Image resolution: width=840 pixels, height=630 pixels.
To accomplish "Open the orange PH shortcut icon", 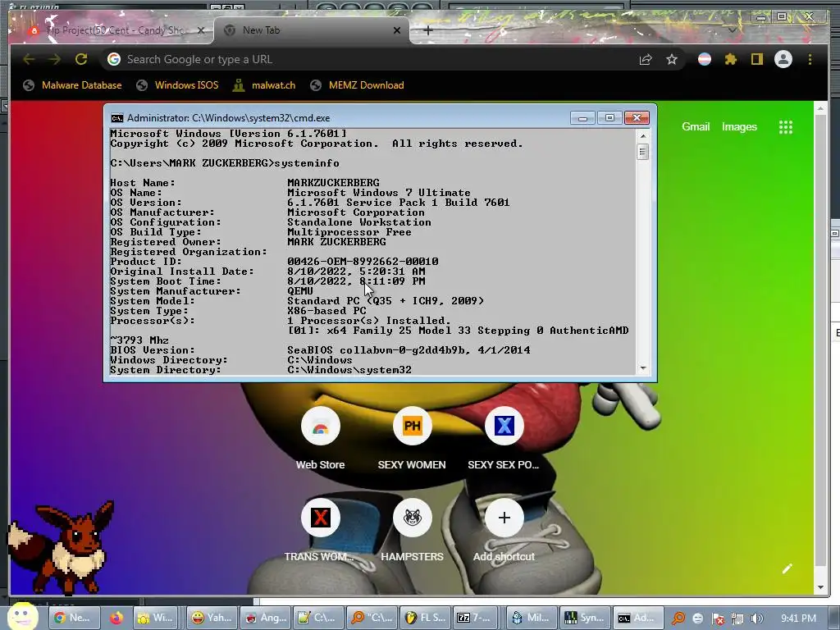I will (412, 427).
